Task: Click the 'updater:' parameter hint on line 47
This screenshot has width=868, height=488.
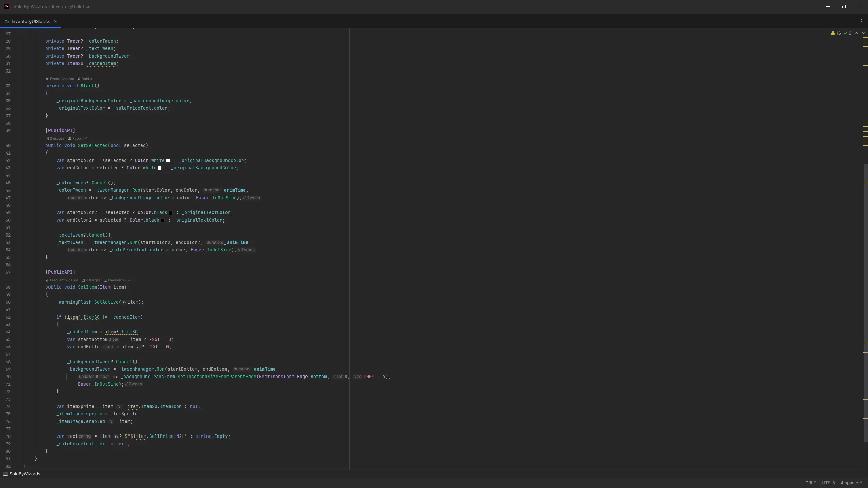Action: coord(76,198)
